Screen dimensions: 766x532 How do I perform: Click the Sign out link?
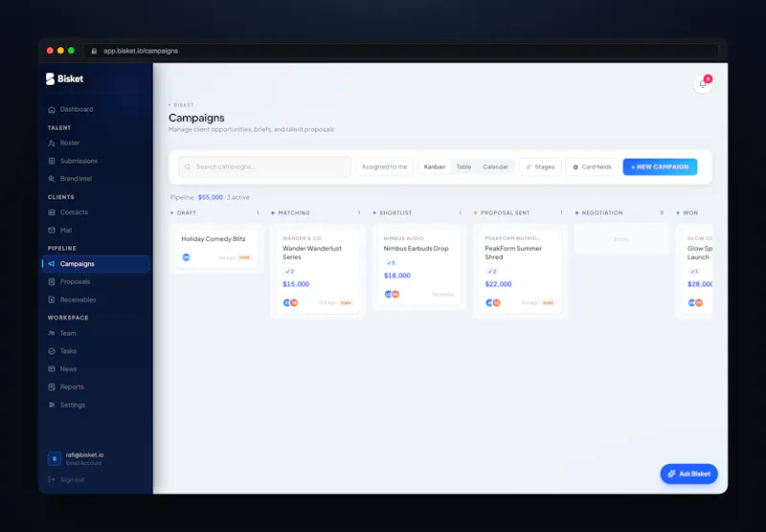(x=72, y=479)
